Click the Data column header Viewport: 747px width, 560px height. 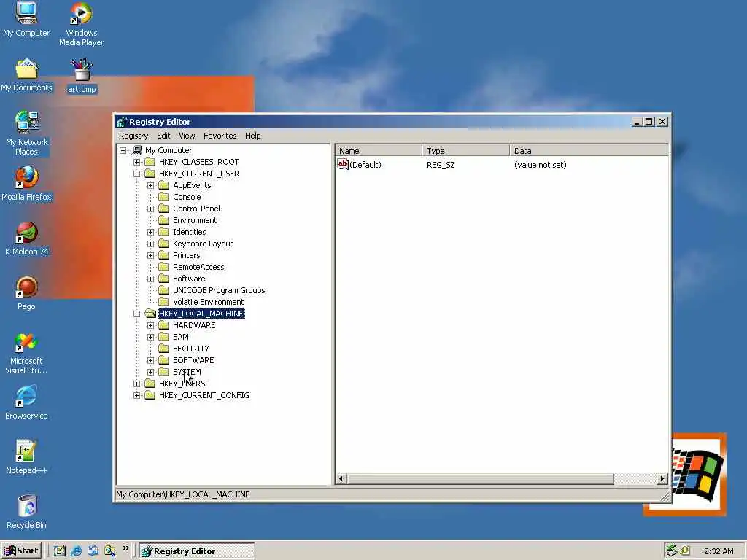[589, 150]
